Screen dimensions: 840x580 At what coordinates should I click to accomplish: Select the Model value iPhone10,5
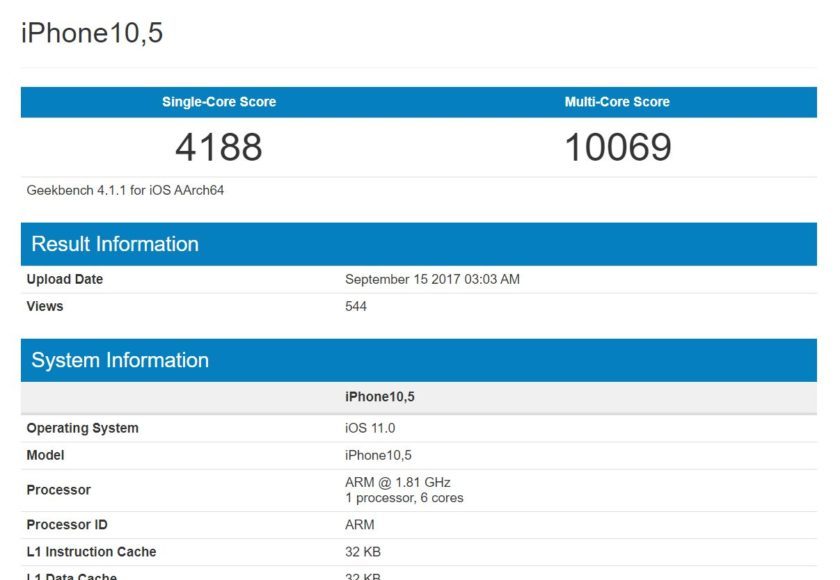[x=378, y=455]
